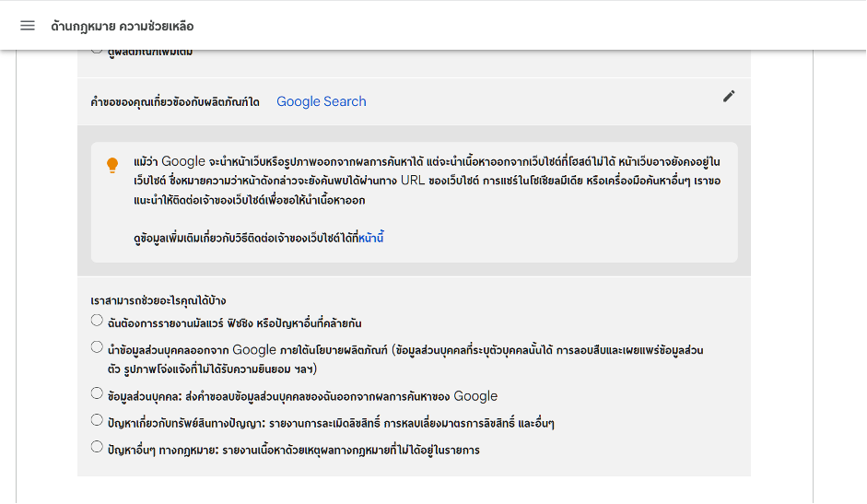This screenshot has width=867, height=504.
Task: Select the intellectual property issue radio button
Action: (x=97, y=420)
